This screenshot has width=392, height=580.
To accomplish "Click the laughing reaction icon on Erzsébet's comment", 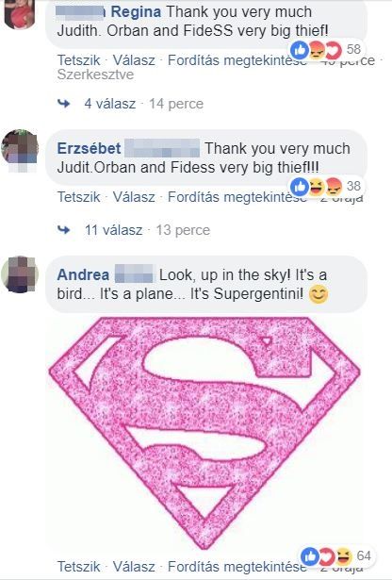I will point(317,187).
